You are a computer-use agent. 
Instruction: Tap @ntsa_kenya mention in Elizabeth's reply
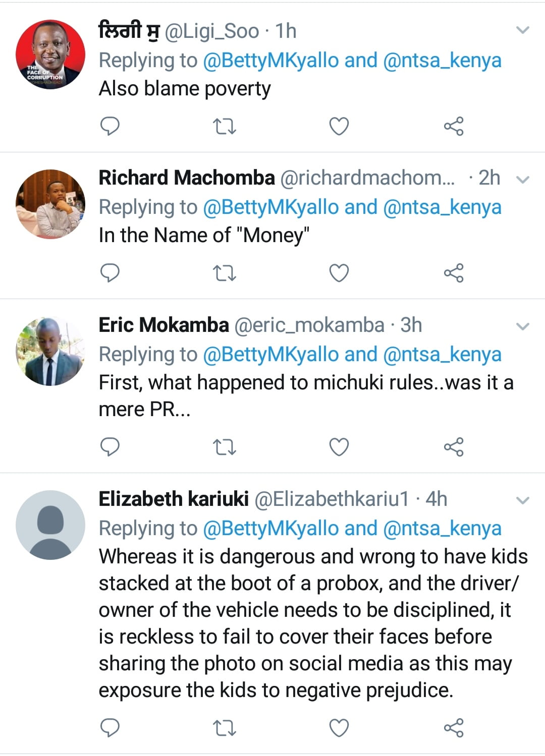click(x=442, y=529)
